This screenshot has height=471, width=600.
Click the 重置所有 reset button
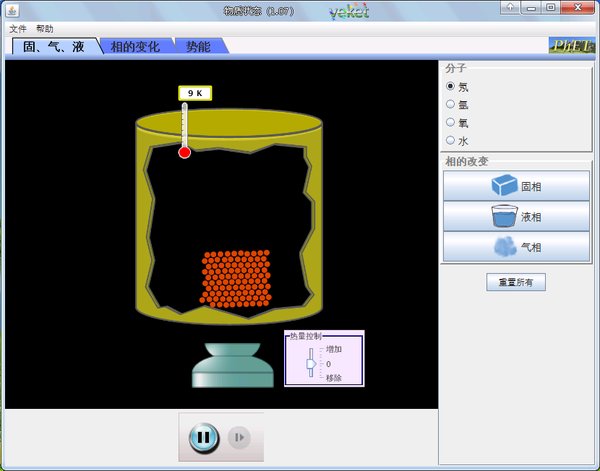tap(516, 282)
